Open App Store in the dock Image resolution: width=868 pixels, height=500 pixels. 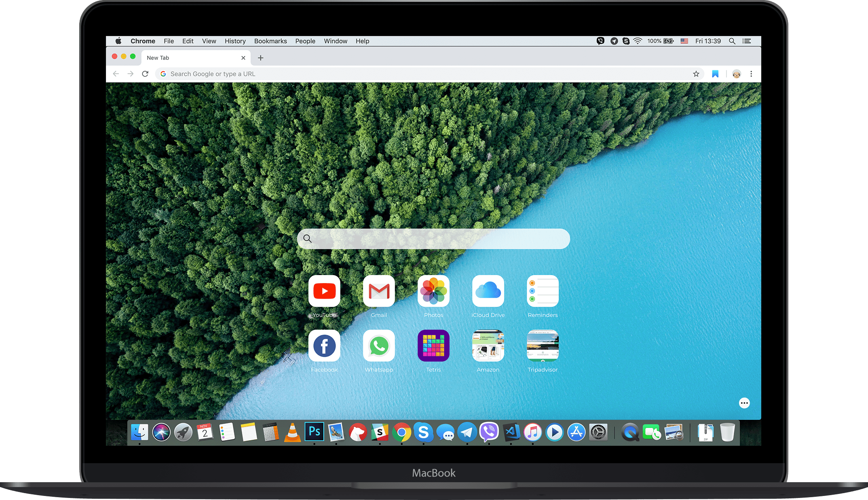coord(577,432)
